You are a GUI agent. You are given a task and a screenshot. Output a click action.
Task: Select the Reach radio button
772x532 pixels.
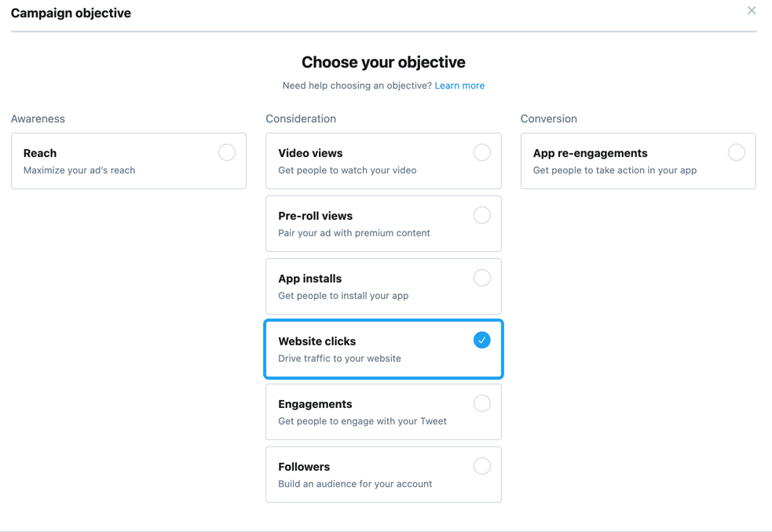pyautogui.click(x=227, y=152)
